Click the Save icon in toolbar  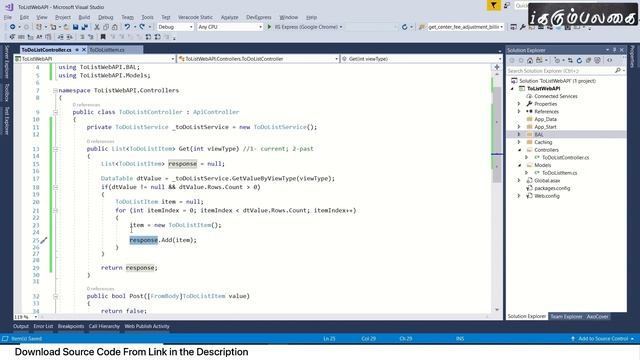point(76,27)
